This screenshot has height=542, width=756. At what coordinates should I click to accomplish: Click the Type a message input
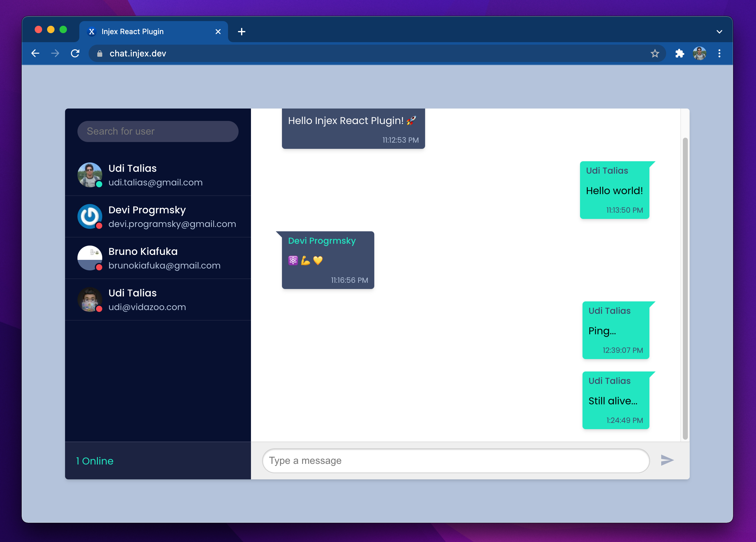pos(455,461)
